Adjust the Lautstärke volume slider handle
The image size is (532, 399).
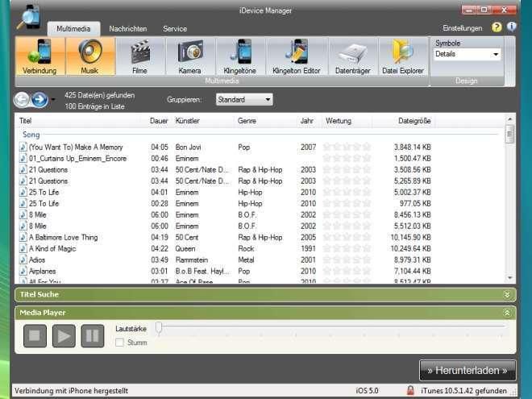coord(159,328)
